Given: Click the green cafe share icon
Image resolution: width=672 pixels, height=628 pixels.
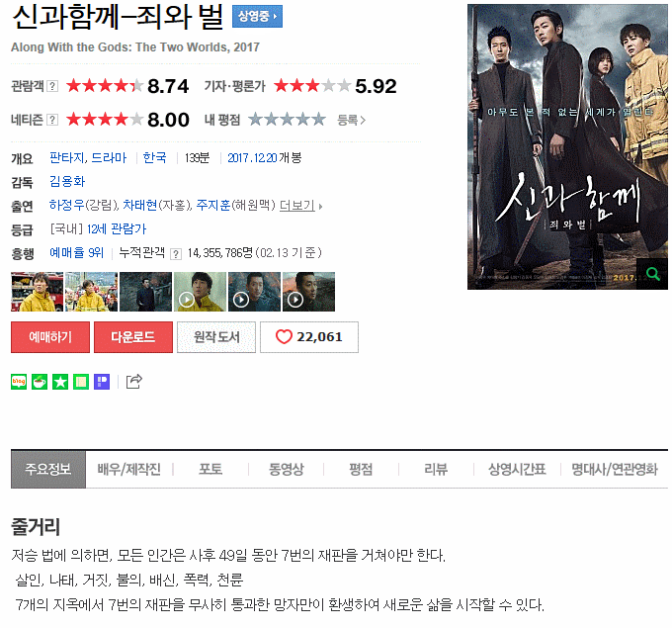Looking at the screenshot, I should [40, 382].
